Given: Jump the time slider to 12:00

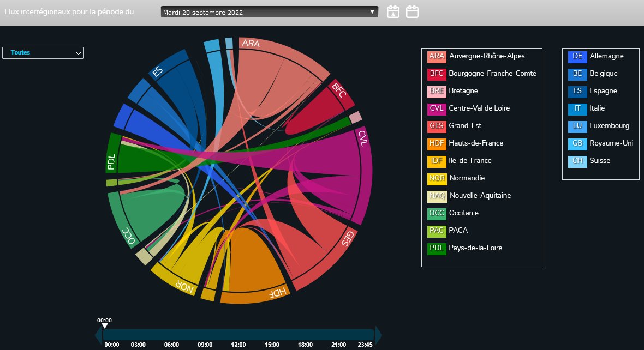Looking at the screenshot, I should pyautogui.click(x=238, y=345).
